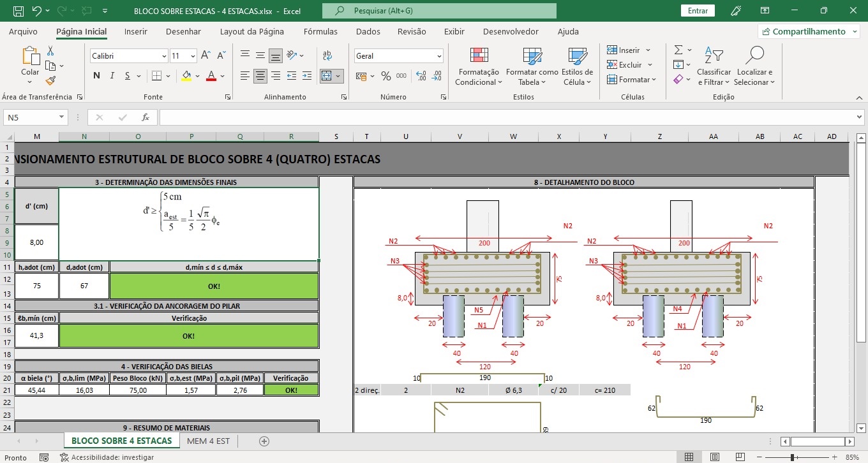868x463 pixels.
Task: Open Formatação Condicional menu
Action: (x=479, y=67)
